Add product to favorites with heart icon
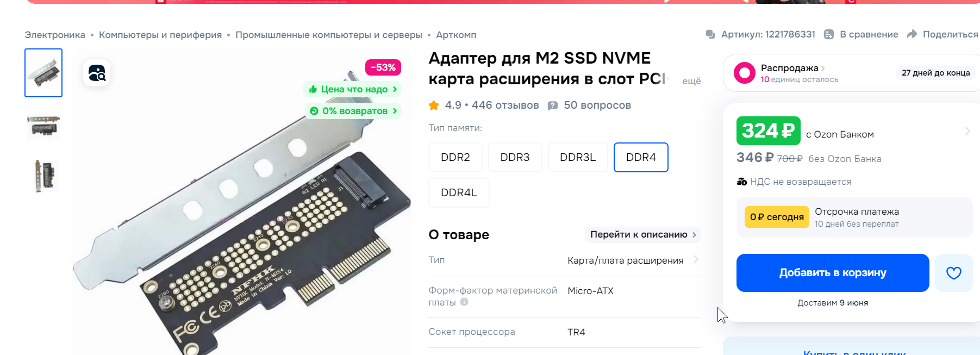Viewport: 980px width, 355px height. pyautogui.click(x=953, y=273)
